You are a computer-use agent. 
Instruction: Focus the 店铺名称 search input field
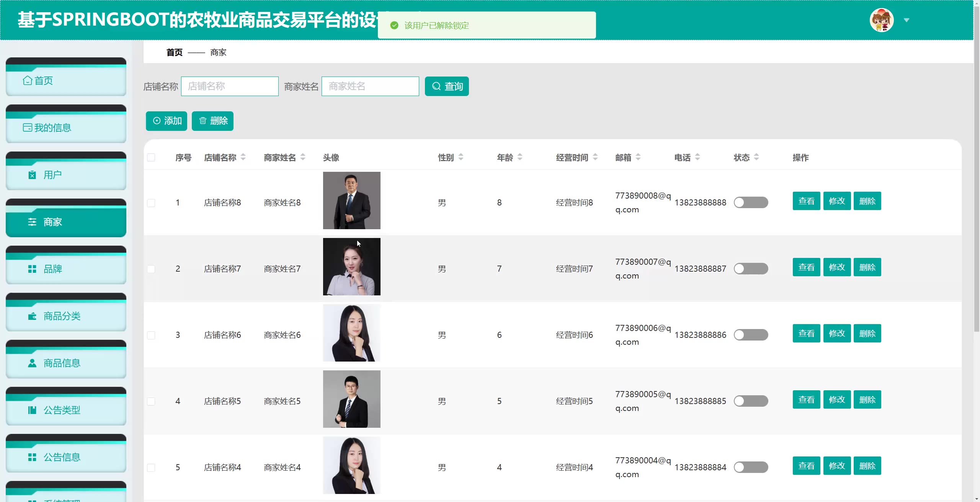(230, 86)
